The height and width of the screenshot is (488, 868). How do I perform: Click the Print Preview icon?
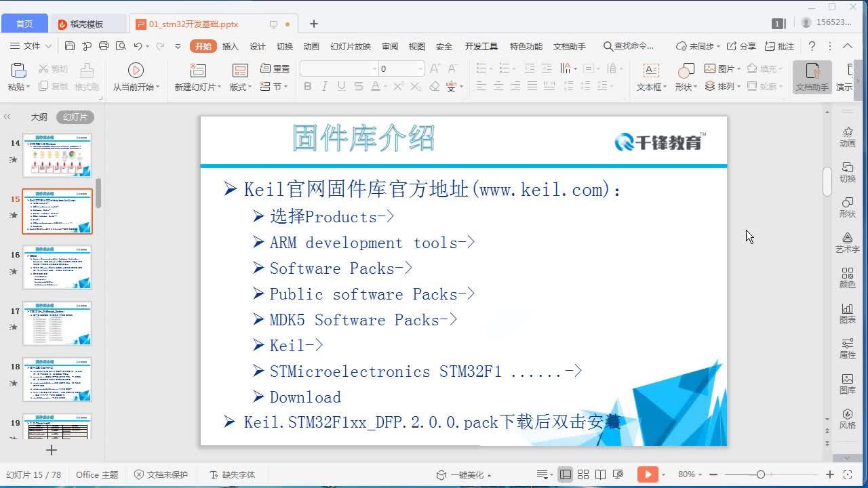(121, 46)
